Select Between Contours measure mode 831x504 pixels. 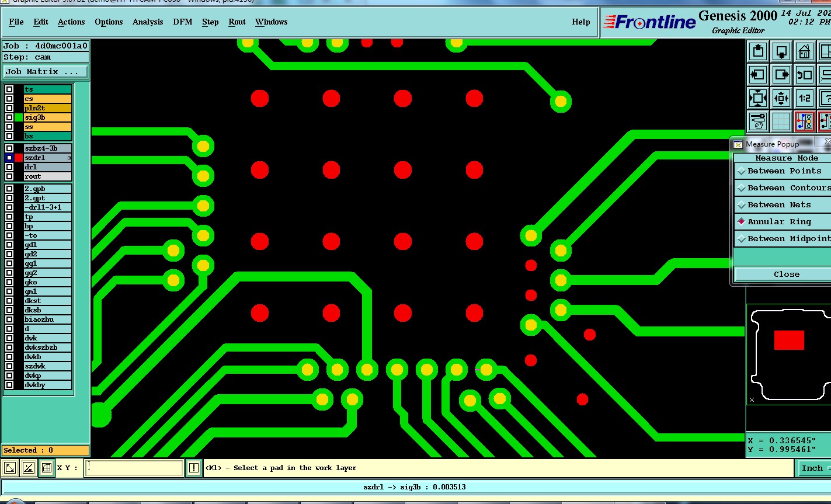(783, 188)
